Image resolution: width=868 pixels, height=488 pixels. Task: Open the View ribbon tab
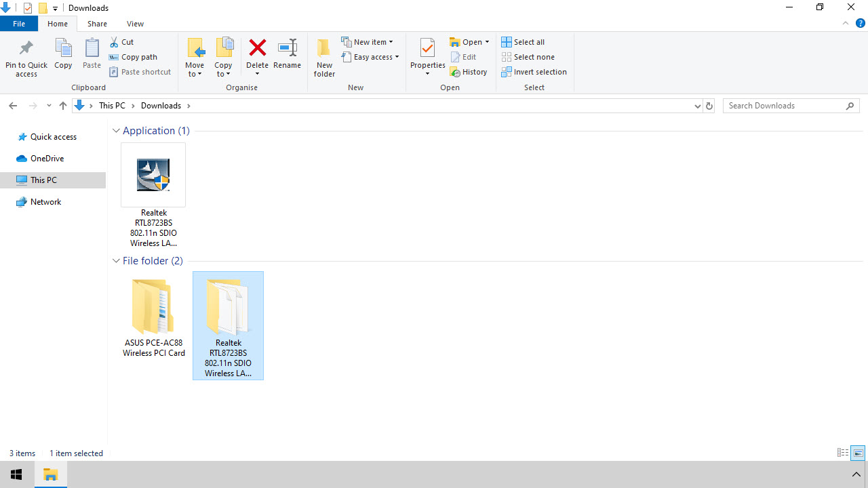click(x=135, y=24)
